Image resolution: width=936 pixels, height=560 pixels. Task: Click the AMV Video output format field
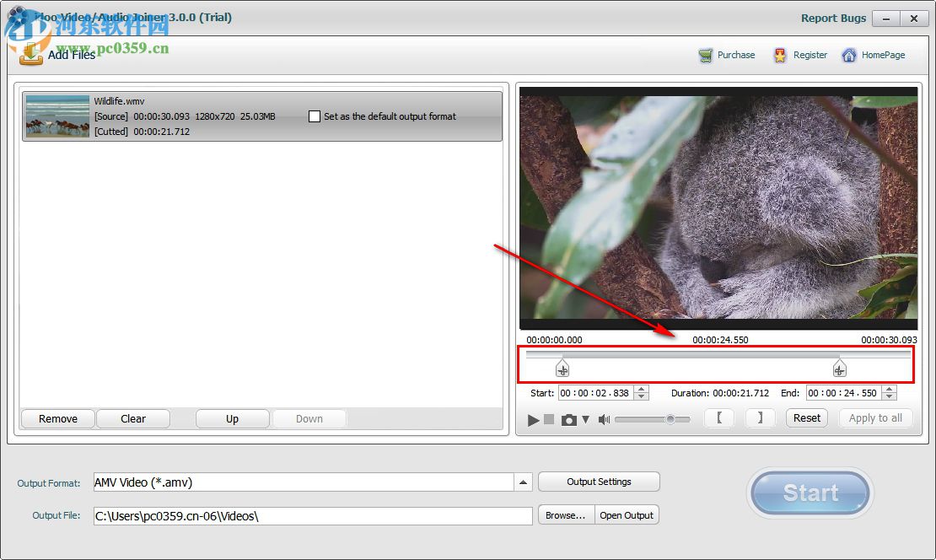point(304,482)
